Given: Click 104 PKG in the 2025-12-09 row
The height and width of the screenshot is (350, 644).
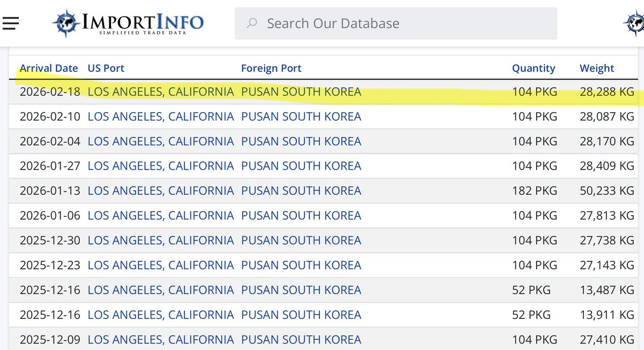Looking at the screenshot, I should (x=535, y=339).
